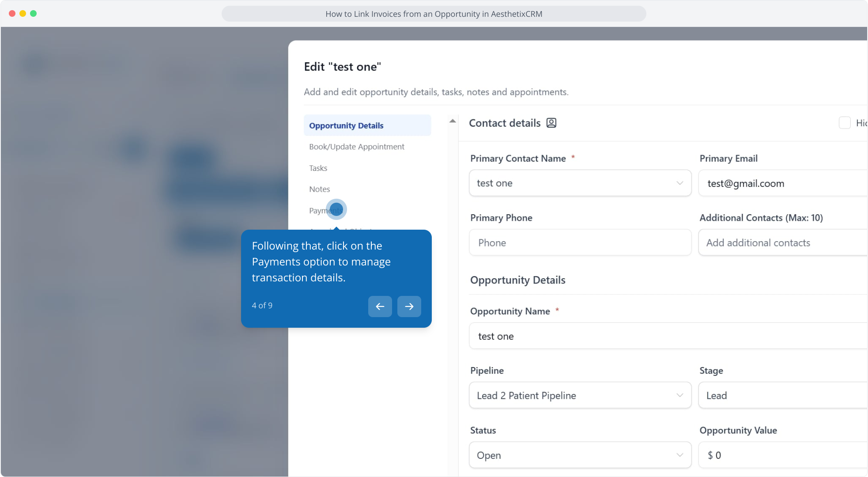Click the Add additional contacts field

(781, 243)
